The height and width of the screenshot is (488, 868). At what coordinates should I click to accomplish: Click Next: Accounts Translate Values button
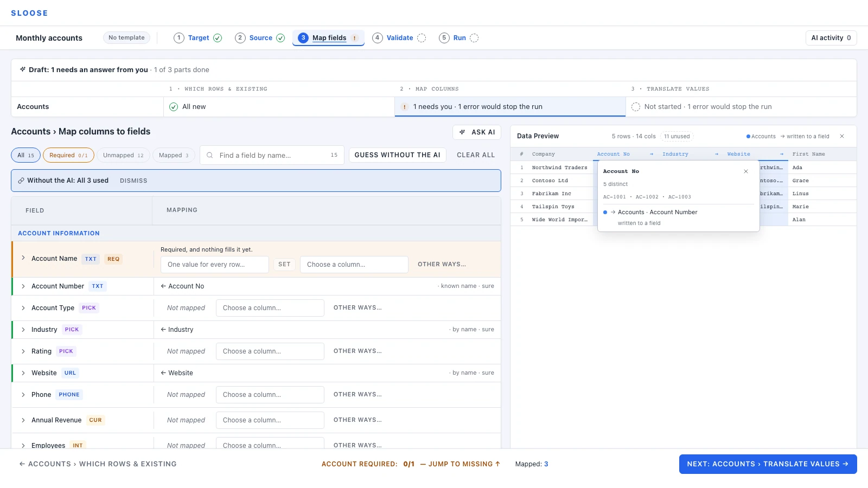(x=768, y=464)
